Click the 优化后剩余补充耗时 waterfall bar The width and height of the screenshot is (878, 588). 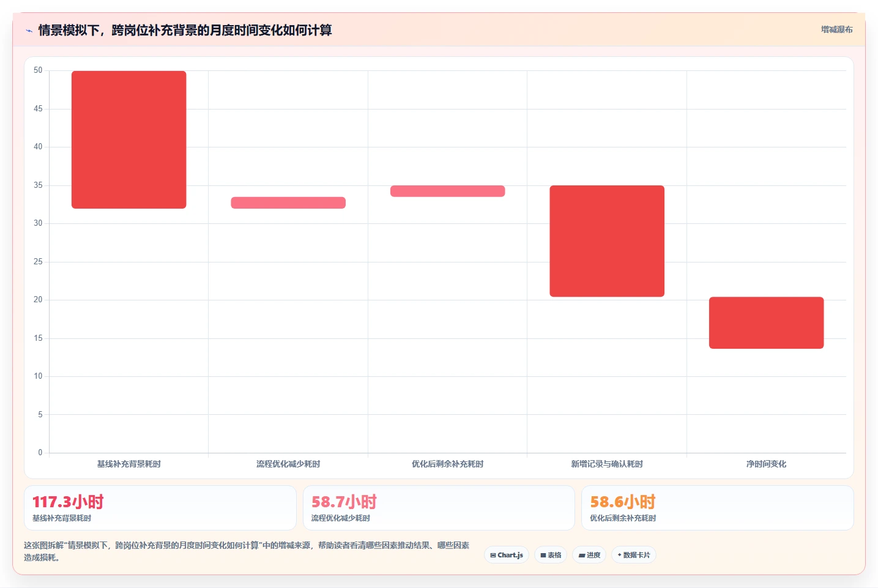[448, 191]
